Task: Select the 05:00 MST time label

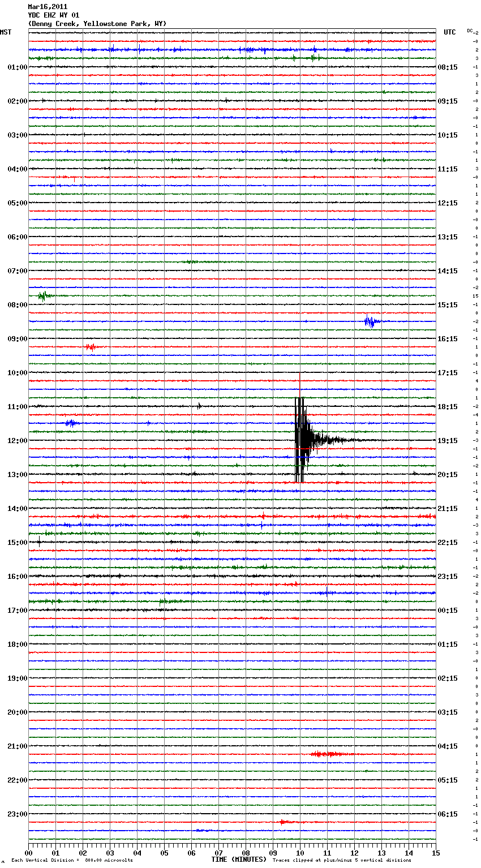Action: pyautogui.click(x=18, y=203)
